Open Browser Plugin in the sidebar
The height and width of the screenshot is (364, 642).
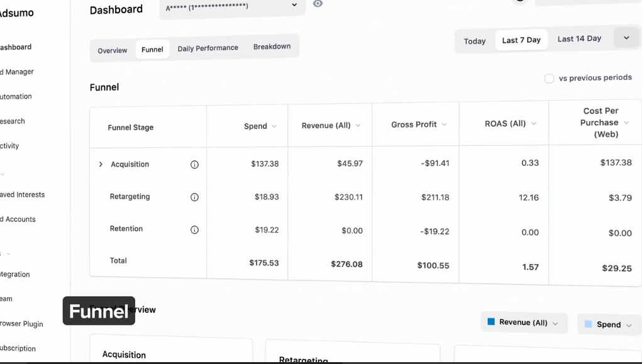click(21, 324)
